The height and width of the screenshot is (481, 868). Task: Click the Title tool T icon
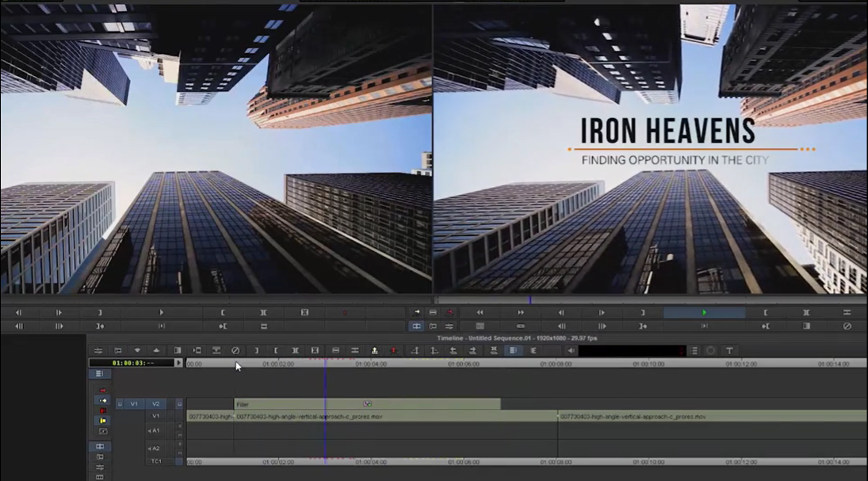pyautogui.click(x=728, y=350)
